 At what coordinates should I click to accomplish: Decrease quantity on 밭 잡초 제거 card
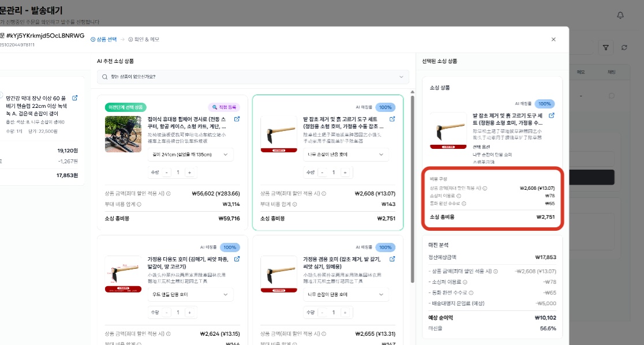point(322,172)
